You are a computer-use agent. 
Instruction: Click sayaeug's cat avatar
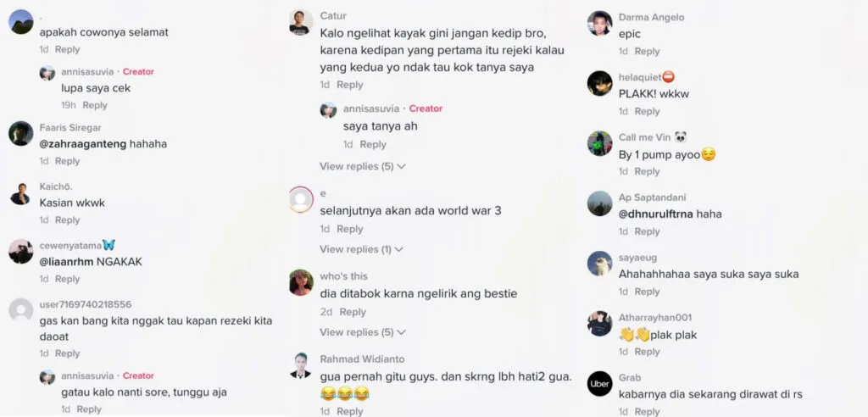[599, 264]
